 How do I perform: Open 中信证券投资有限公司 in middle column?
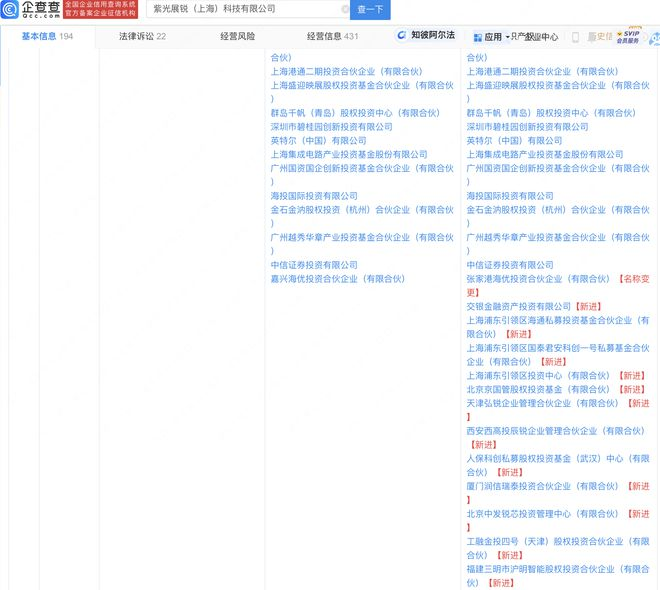pyautogui.click(x=314, y=265)
